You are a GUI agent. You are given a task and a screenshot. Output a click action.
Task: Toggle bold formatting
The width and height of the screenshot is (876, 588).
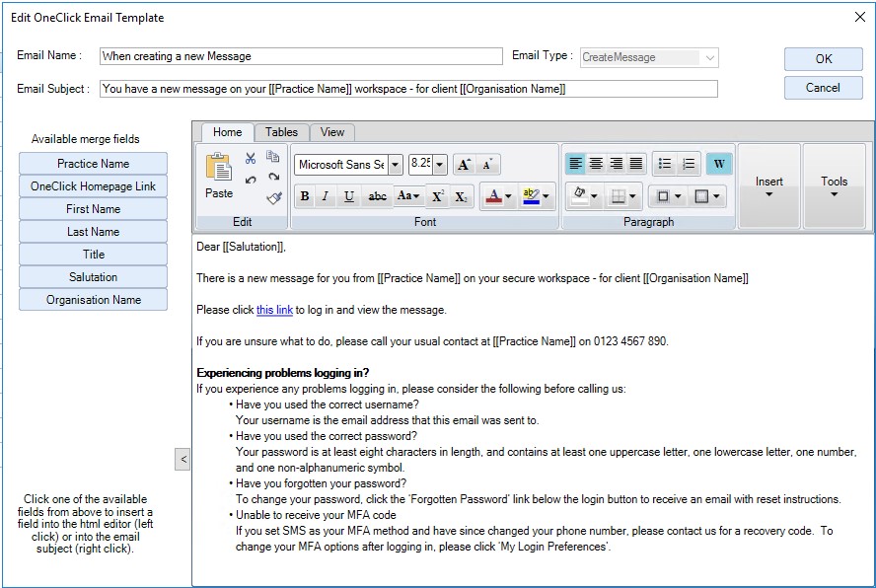tap(305, 196)
